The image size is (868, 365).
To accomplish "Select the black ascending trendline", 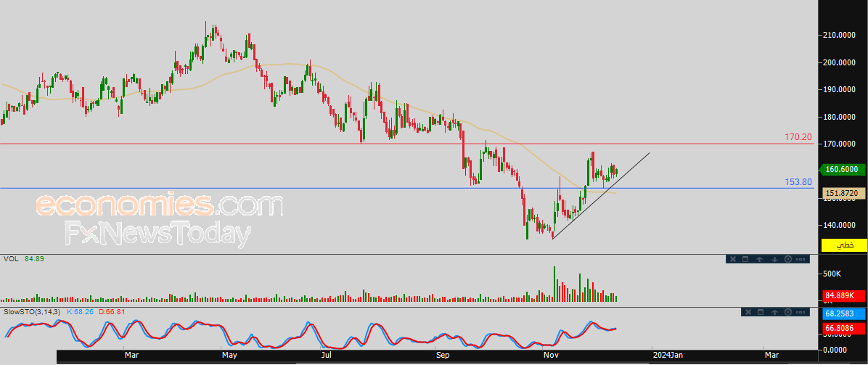I will coord(601,195).
